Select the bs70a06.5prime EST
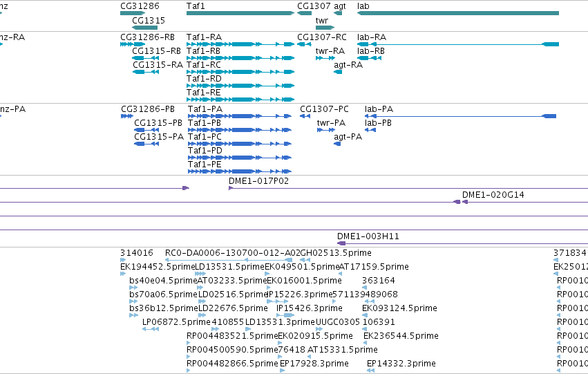The image size is (588, 374). 134,301
